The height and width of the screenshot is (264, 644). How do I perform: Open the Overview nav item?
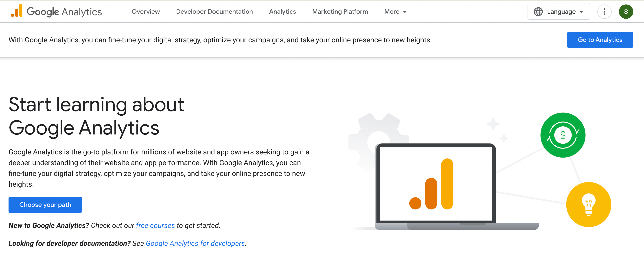(145, 12)
